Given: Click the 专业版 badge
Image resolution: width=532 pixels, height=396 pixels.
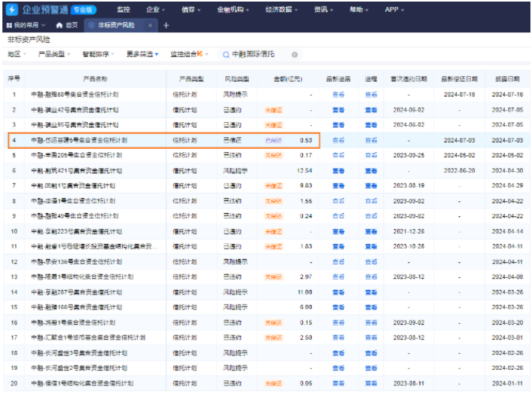Looking at the screenshot, I should (83, 10).
